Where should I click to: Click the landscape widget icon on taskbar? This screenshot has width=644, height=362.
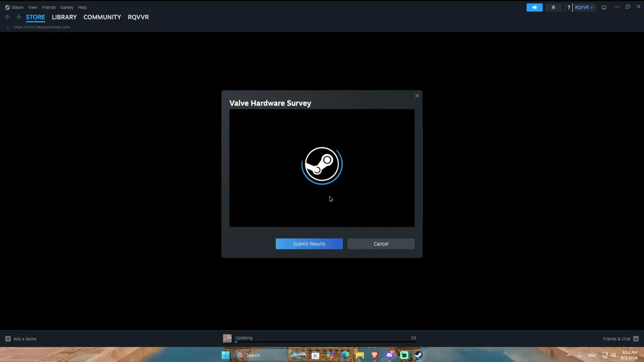point(298,355)
